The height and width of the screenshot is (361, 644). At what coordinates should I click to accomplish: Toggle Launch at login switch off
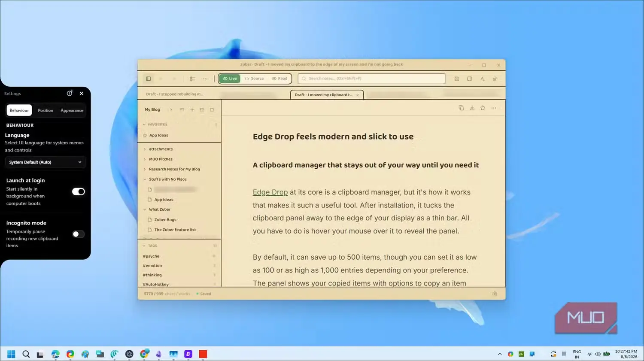(x=79, y=191)
